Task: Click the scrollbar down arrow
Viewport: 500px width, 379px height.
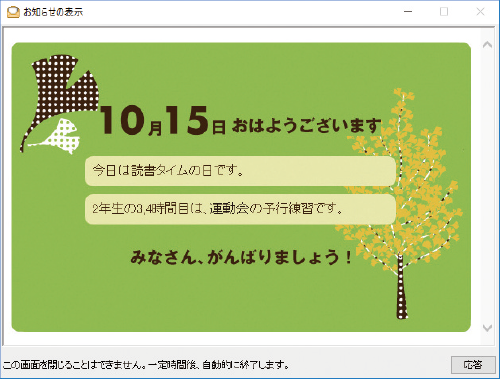Action: (487, 328)
